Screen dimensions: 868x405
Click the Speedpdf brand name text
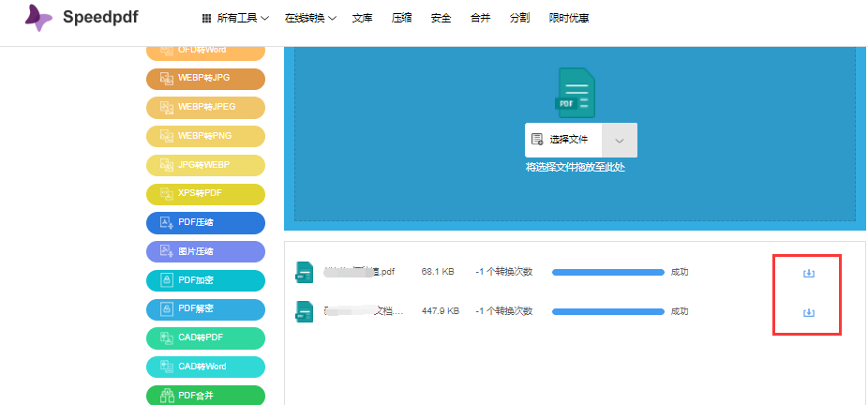100,17
